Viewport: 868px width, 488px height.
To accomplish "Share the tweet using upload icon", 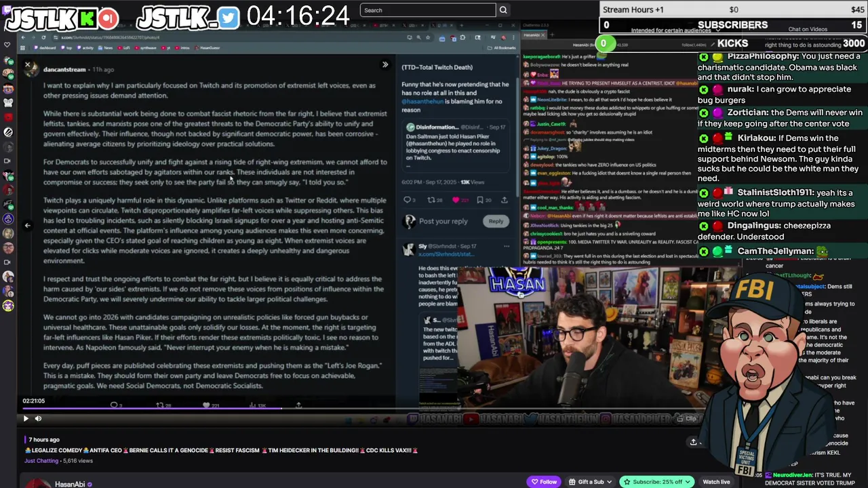I will coord(504,200).
